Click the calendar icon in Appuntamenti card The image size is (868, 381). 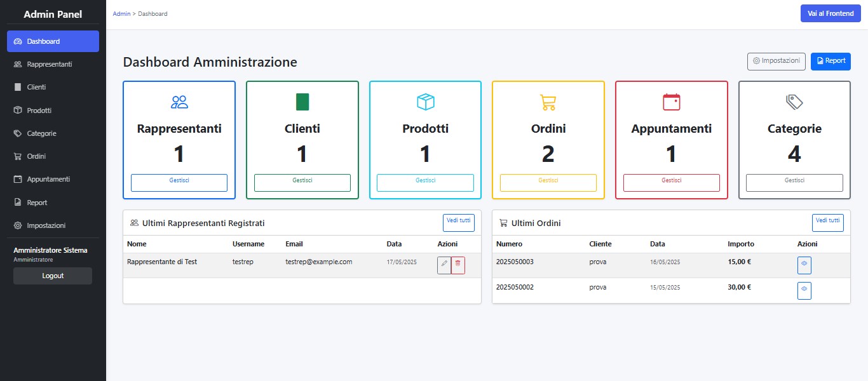click(671, 102)
